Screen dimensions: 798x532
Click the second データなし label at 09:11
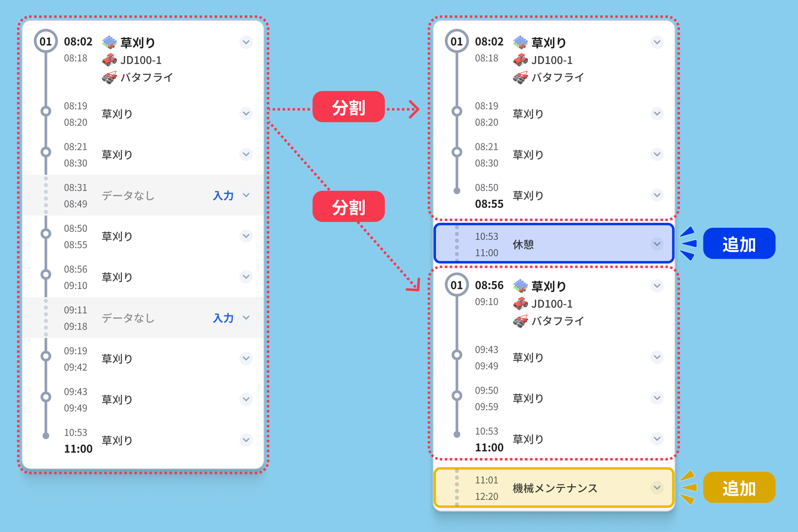coord(128,318)
